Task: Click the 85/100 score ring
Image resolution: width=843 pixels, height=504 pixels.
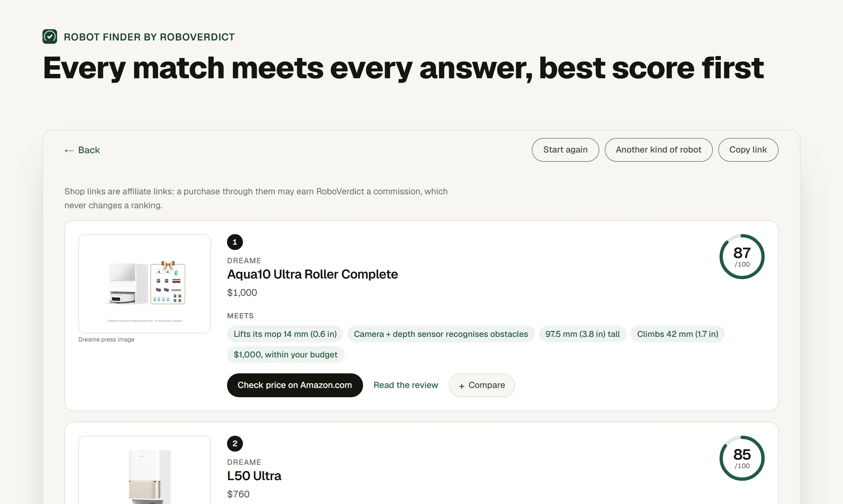Action: pos(742,458)
